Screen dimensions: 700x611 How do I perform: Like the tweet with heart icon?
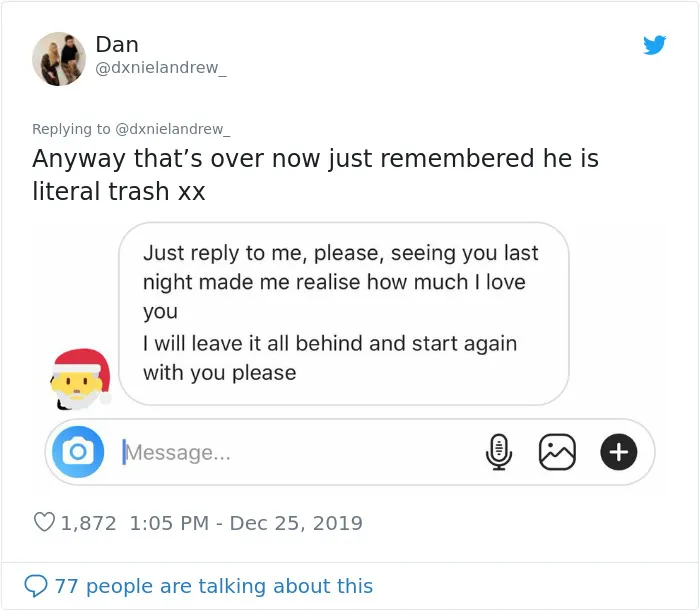[44, 522]
